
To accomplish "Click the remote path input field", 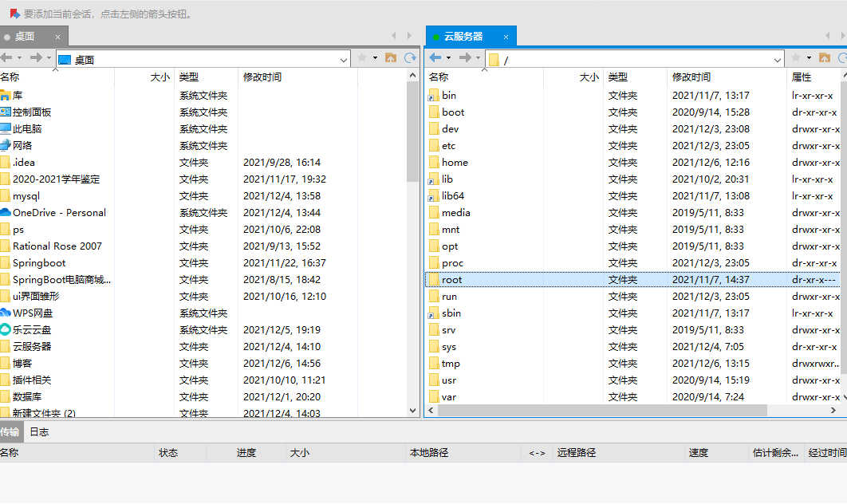I will (x=635, y=60).
